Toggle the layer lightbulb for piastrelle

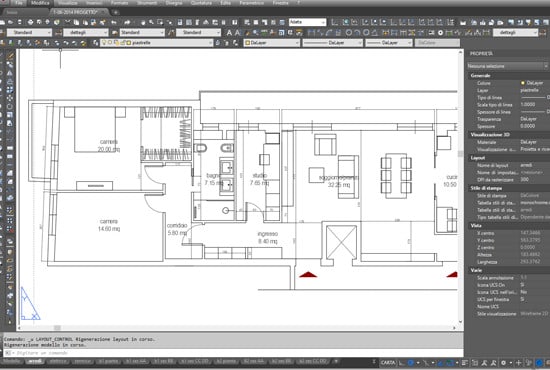pos(104,43)
